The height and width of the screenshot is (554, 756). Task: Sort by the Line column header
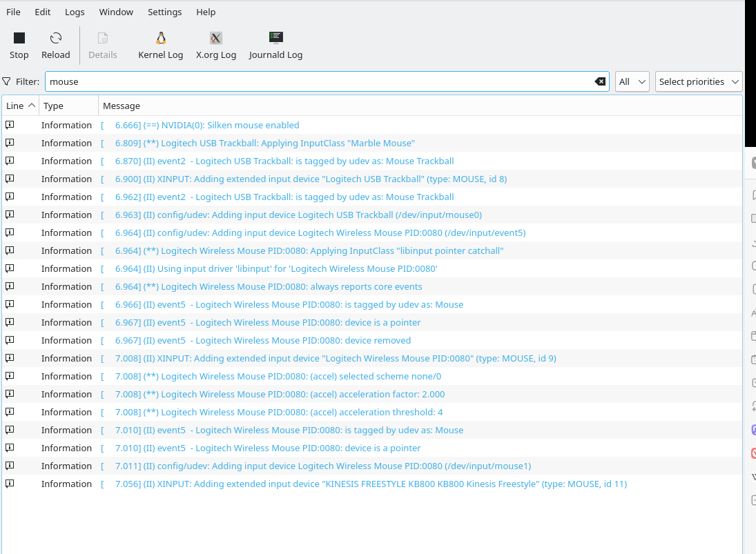click(x=20, y=106)
